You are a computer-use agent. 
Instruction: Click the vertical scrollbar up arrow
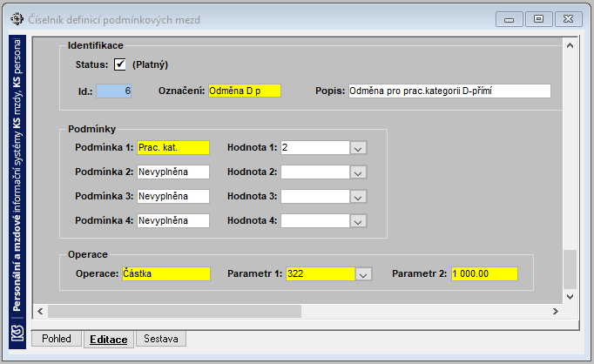tap(570, 45)
